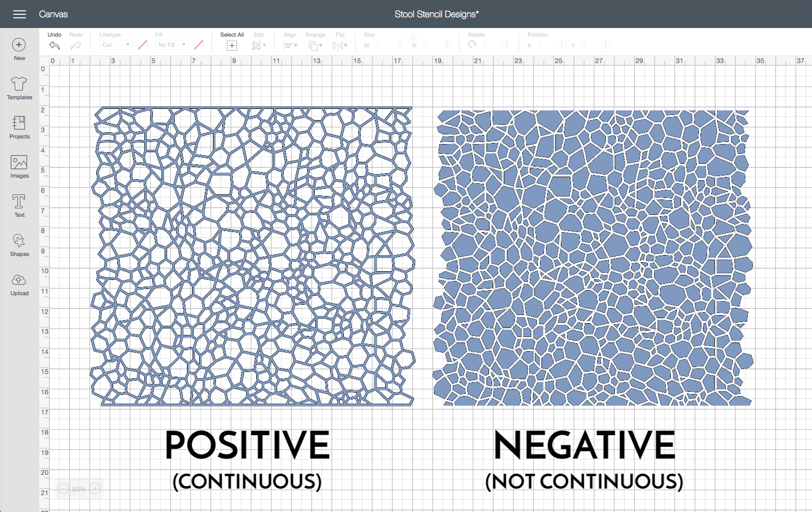This screenshot has width=812, height=512.
Task: Zoom in with the plus button
Action: tap(95, 489)
